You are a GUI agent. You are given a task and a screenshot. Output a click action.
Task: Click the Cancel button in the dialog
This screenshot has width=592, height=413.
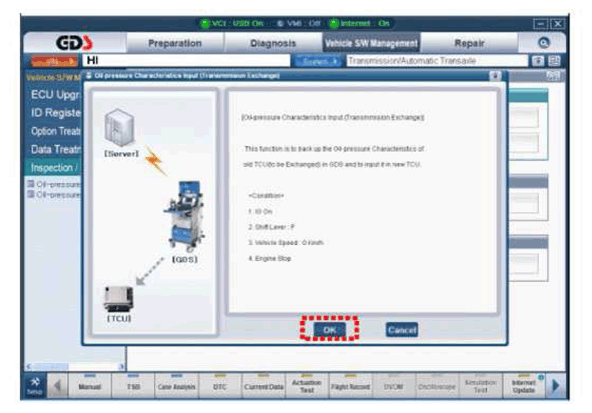click(402, 330)
